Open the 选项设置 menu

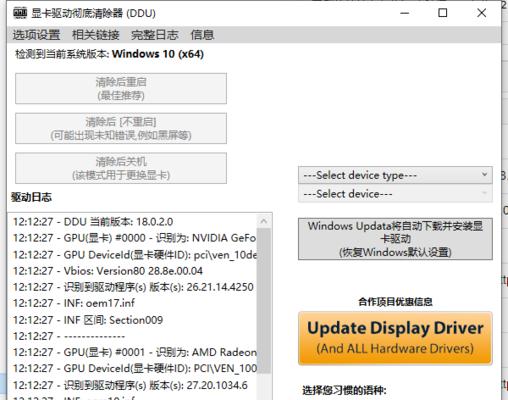click(36, 35)
